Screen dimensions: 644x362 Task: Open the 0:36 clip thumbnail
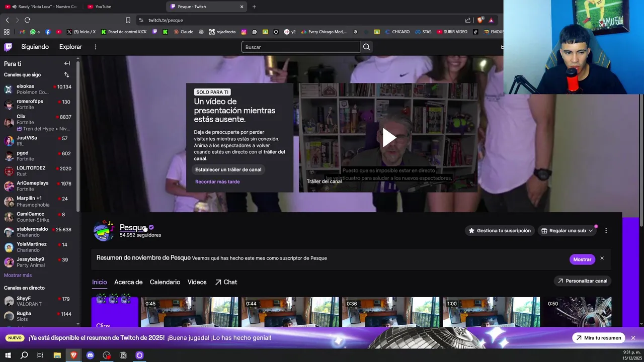pos(391,312)
